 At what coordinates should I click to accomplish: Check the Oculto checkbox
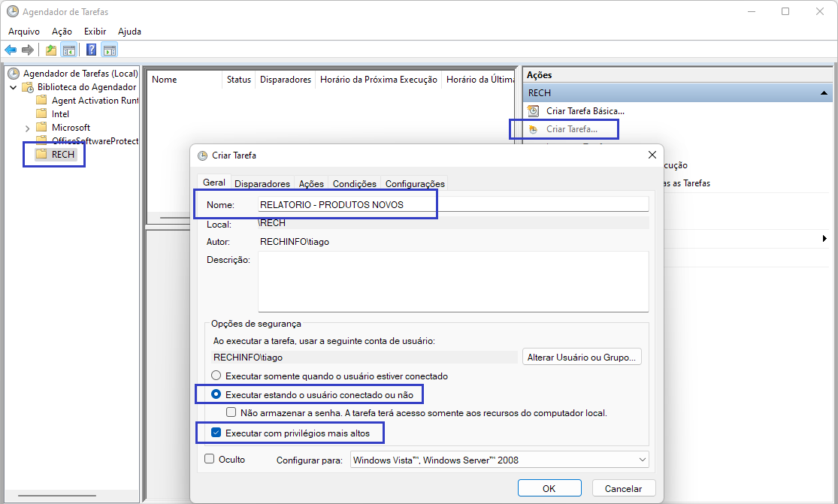pos(210,459)
